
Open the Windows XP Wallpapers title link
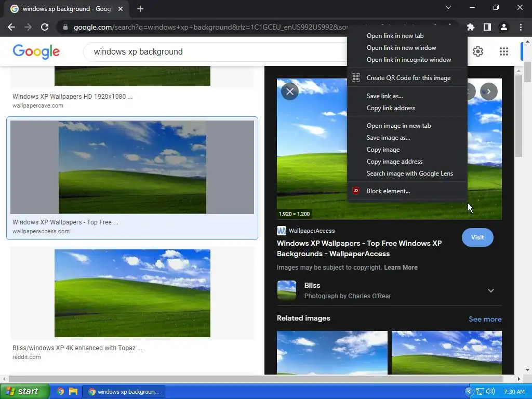point(359,248)
